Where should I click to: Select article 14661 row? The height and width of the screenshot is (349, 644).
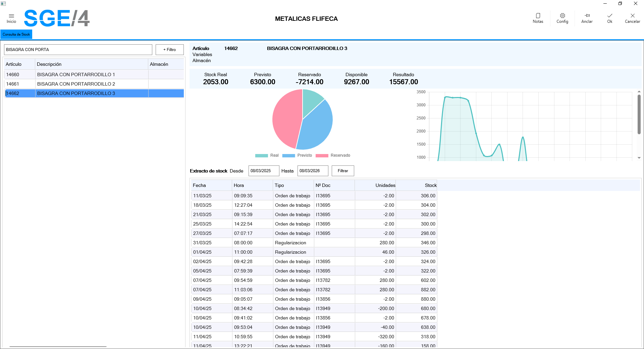pos(13,84)
